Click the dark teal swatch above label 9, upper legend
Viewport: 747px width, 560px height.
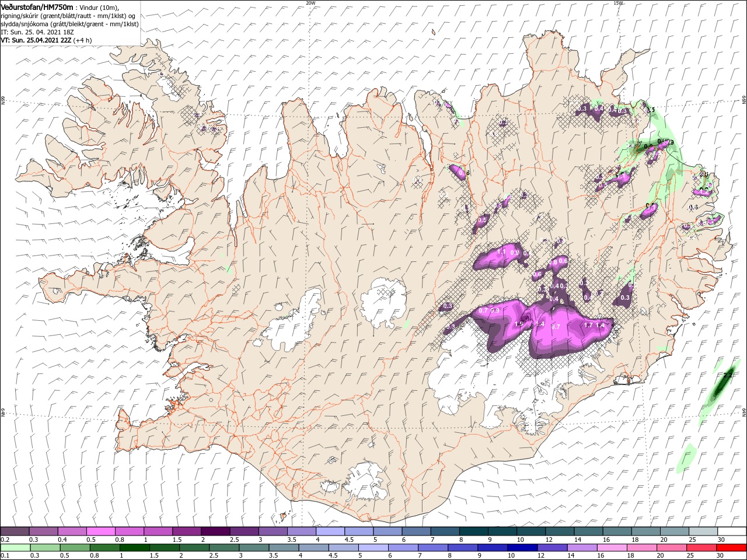[x=502, y=531]
